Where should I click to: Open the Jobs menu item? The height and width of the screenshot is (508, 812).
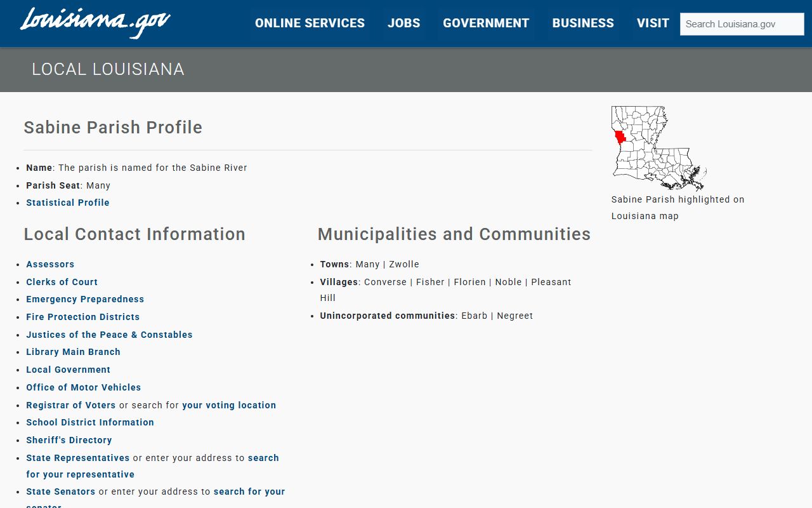pyautogui.click(x=403, y=23)
